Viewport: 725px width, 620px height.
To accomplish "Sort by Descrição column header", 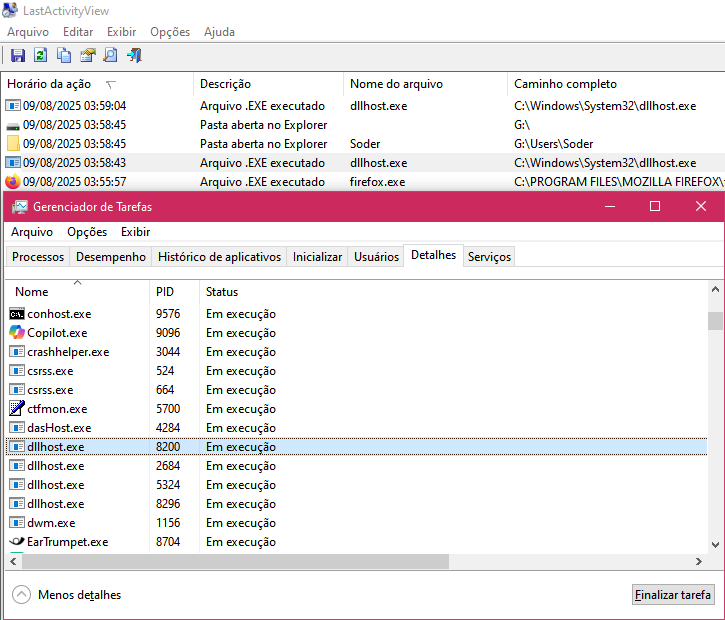I will [268, 84].
